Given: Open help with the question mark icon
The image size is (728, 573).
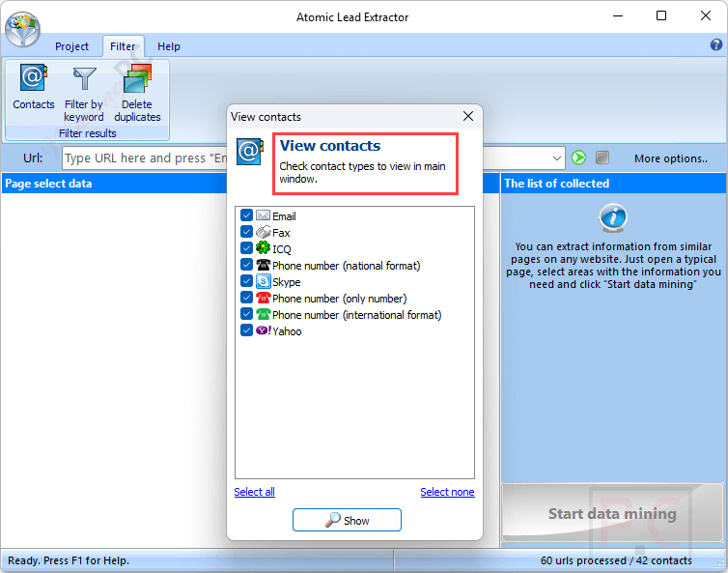Looking at the screenshot, I should point(715,44).
